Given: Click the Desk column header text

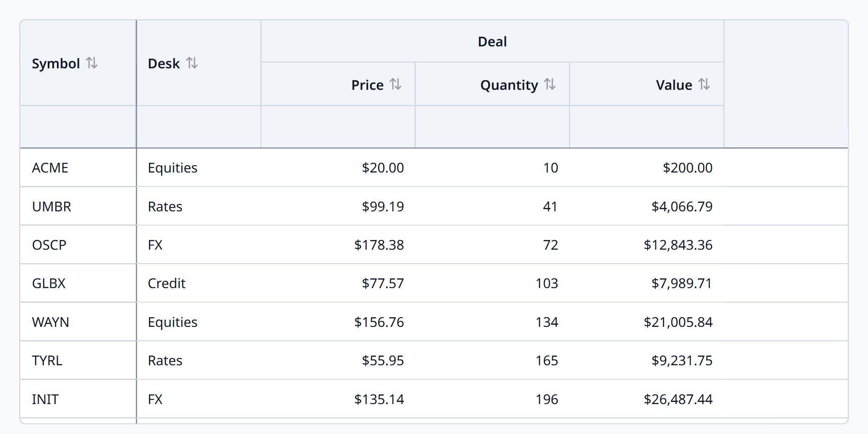Looking at the screenshot, I should pos(164,64).
